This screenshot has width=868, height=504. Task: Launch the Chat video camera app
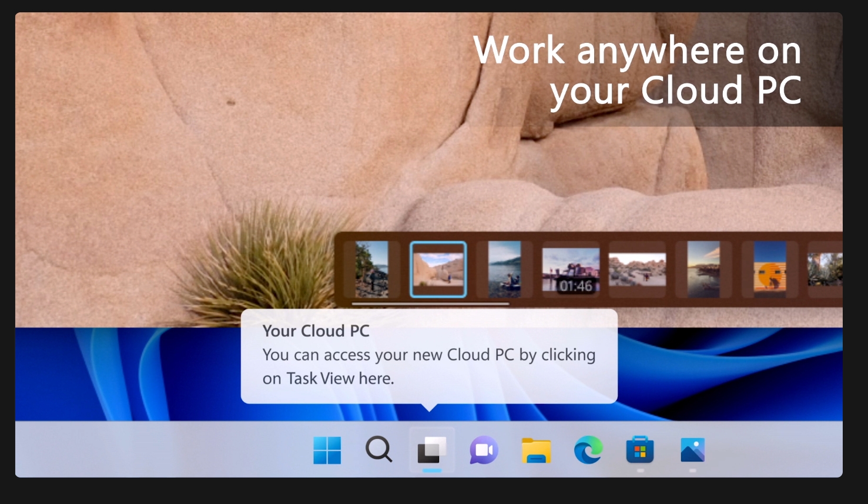click(x=484, y=451)
